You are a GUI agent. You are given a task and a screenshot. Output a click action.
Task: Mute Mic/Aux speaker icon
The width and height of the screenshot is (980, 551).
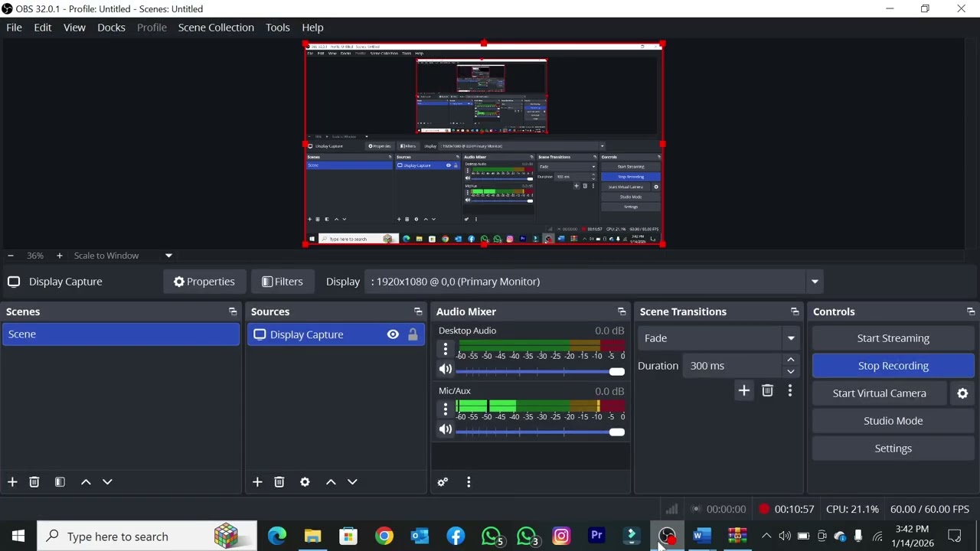click(x=446, y=430)
